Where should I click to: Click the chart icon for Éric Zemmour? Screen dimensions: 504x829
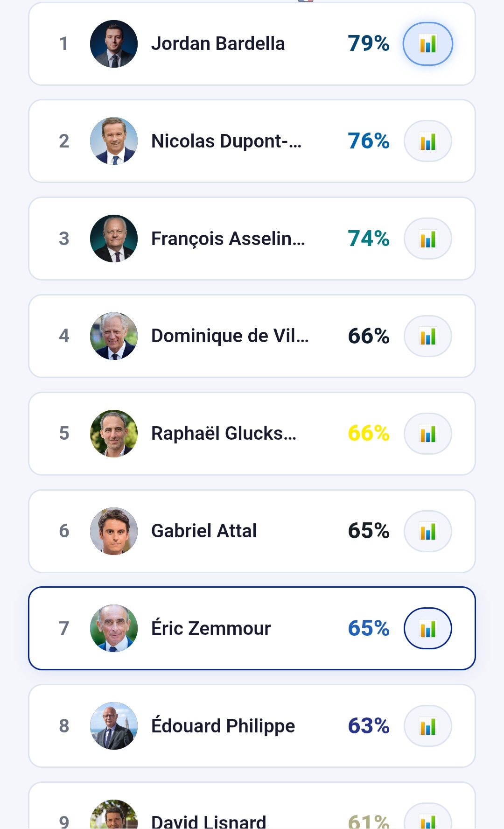click(x=427, y=628)
